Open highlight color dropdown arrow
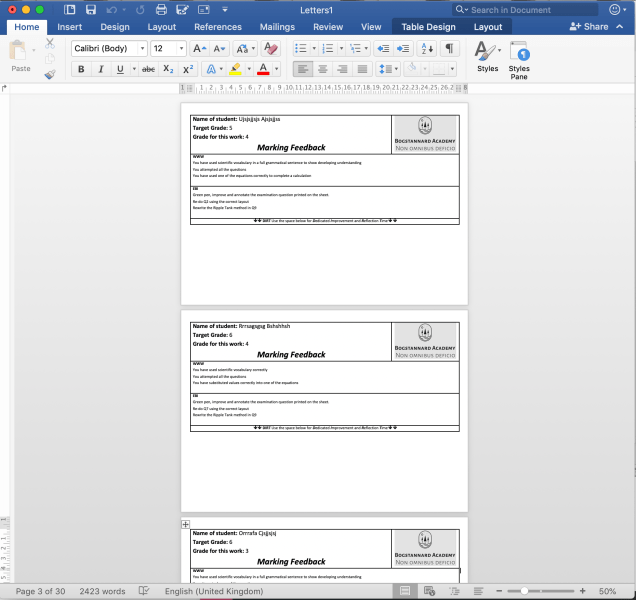 click(x=249, y=69)
